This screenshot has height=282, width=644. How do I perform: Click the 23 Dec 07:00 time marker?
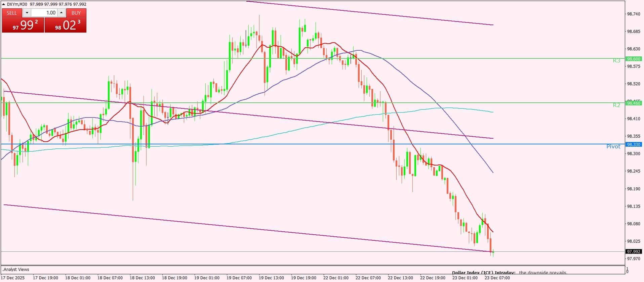click(497, 278)
